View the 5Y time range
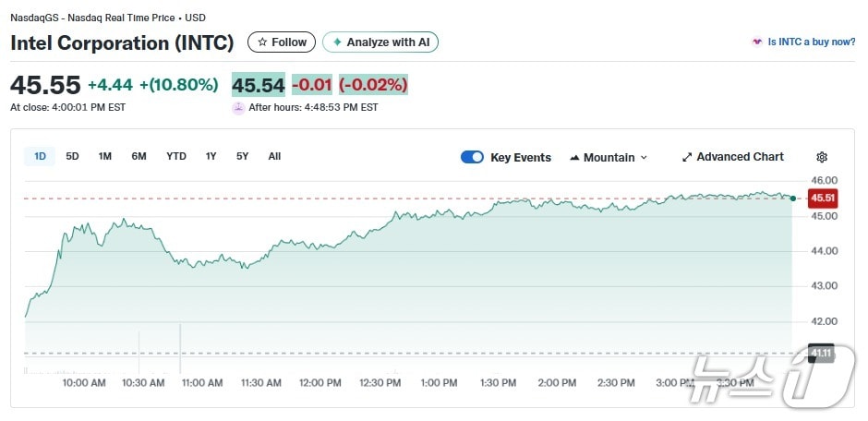Viewport: 868px width, 421px height. pos(242,156)
